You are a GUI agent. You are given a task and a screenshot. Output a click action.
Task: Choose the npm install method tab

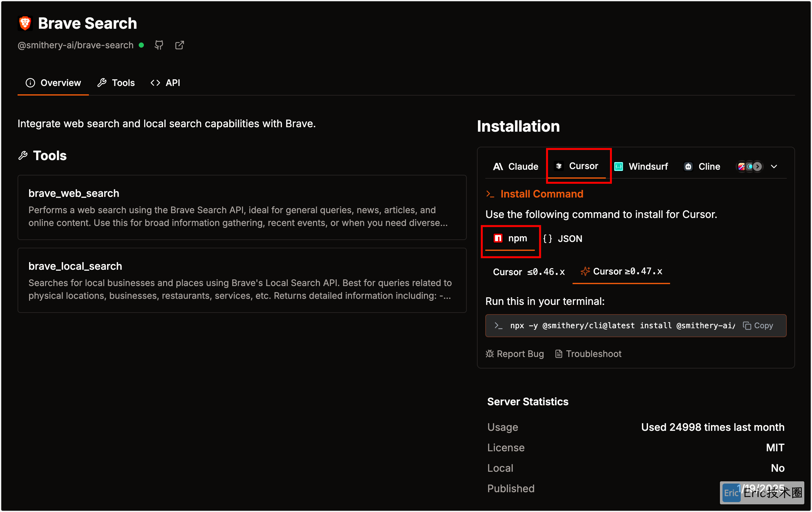(x=510, y=238)
